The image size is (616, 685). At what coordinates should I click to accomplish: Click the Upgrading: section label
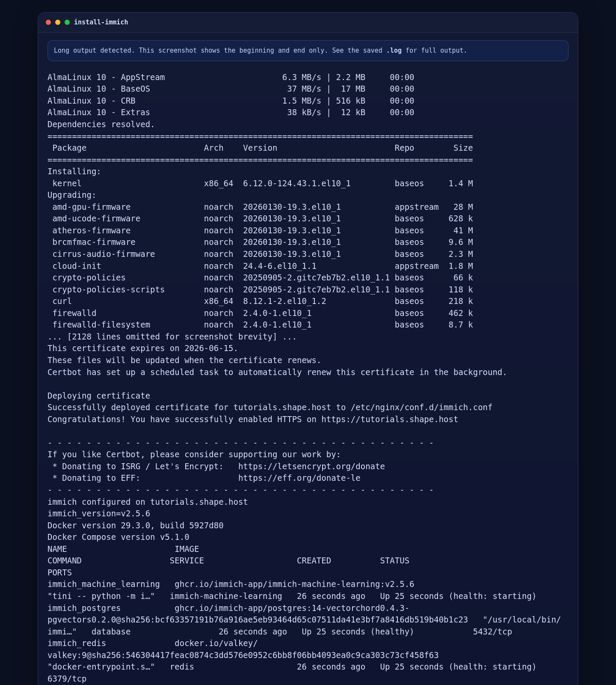pos(72,195)
